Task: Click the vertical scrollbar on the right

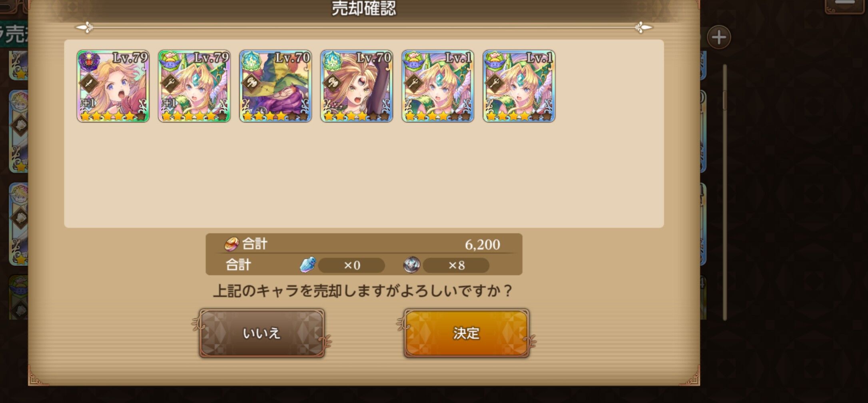Action: (724, 192)
